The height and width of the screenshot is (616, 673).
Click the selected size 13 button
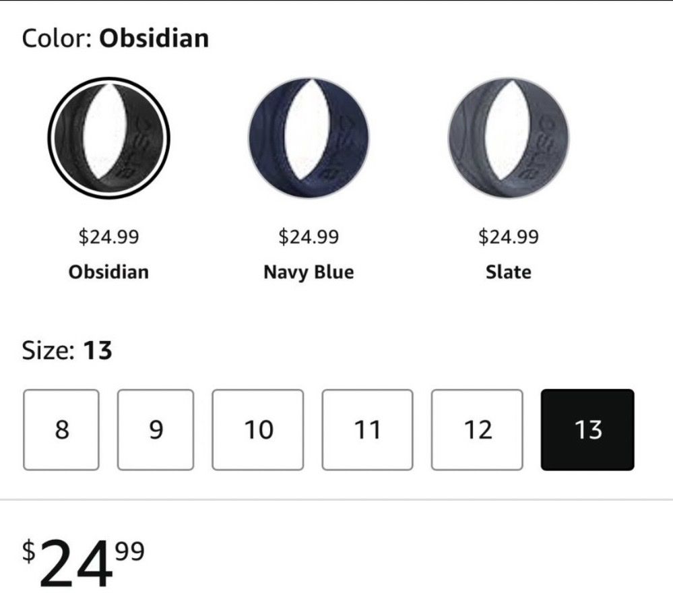(x=587, y=429)
